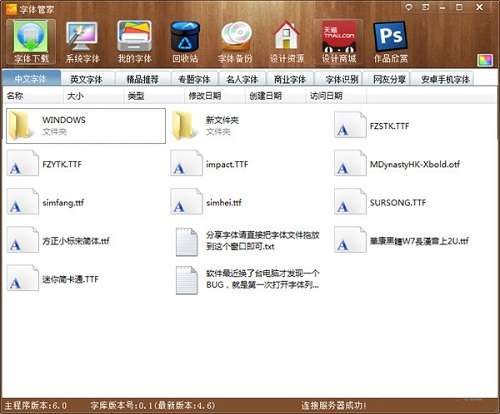Switch to the 安卓手机字体 tab
The height and width of the screenshot is (414, 500).
point(445,79)
